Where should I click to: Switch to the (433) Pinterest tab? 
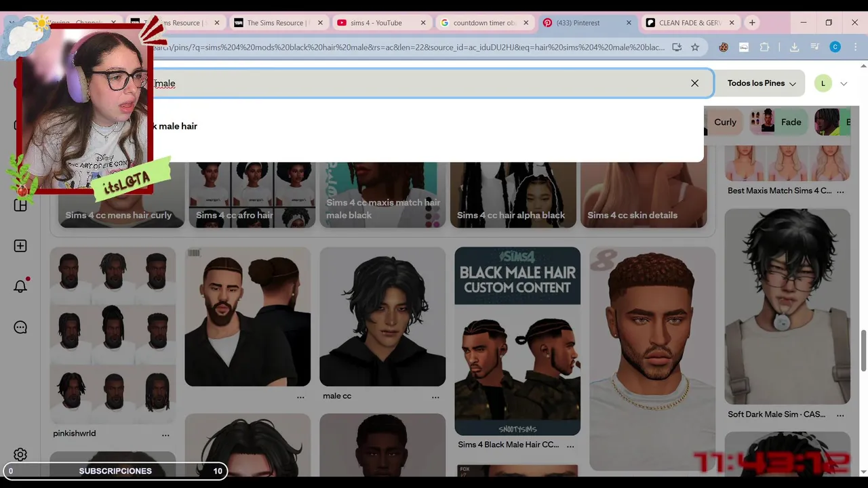tap(578, 22)
